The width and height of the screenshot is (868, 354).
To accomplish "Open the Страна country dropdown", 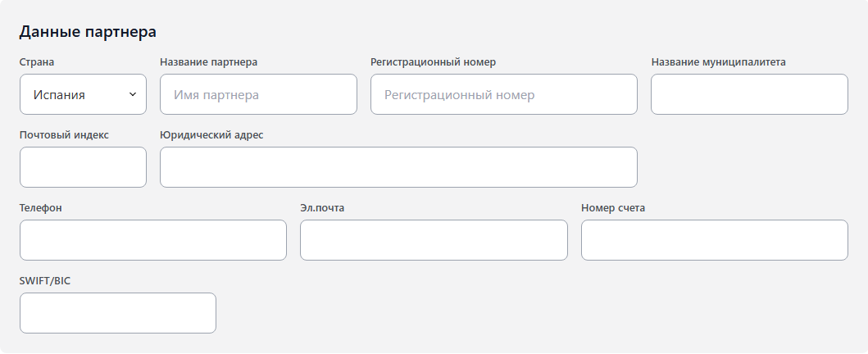I will (83, 94).
